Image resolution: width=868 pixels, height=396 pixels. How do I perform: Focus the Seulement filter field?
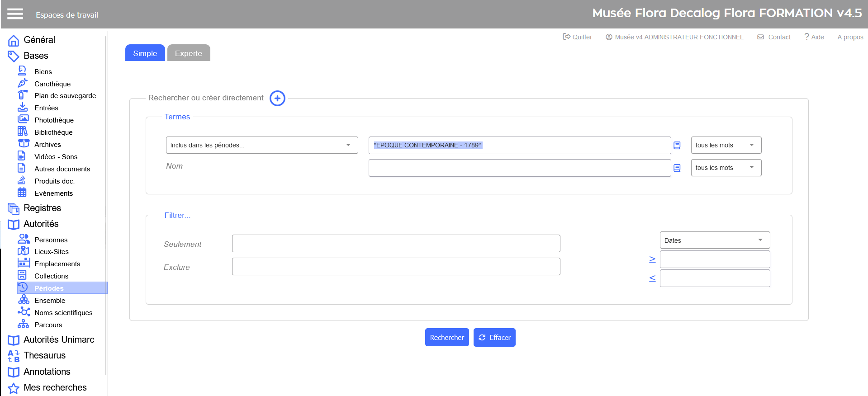pyautogui.click(x=396, y=244)
